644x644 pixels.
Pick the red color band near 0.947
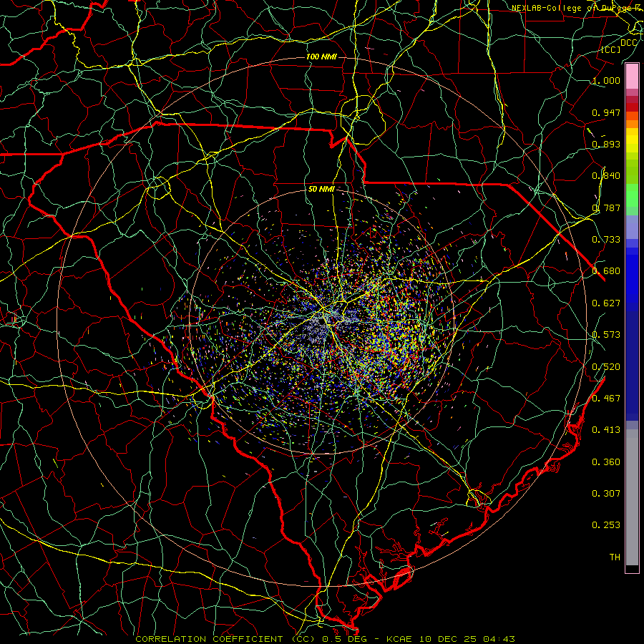pos(632,107)
